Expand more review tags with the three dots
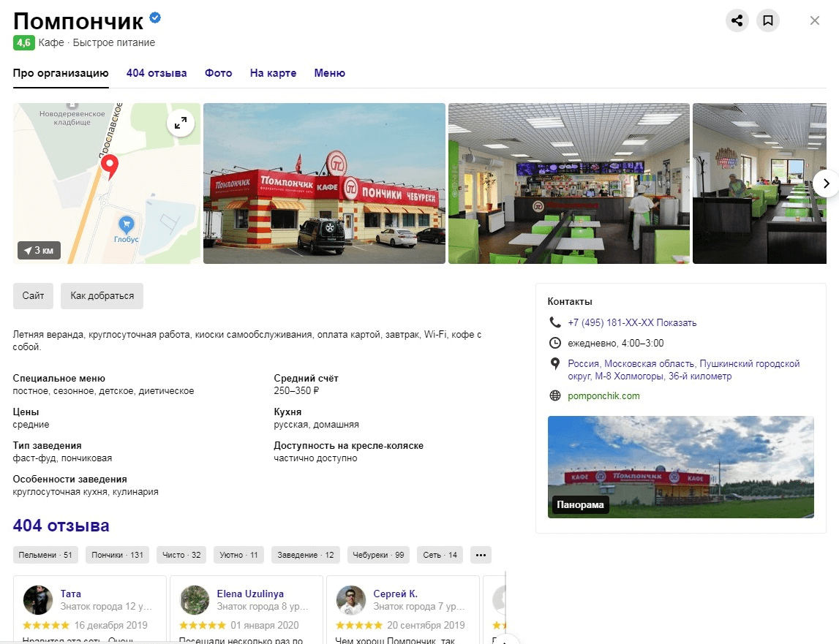The height and width of the screenshot is (644, 839). pyautogui.click(x=481, y=556)
